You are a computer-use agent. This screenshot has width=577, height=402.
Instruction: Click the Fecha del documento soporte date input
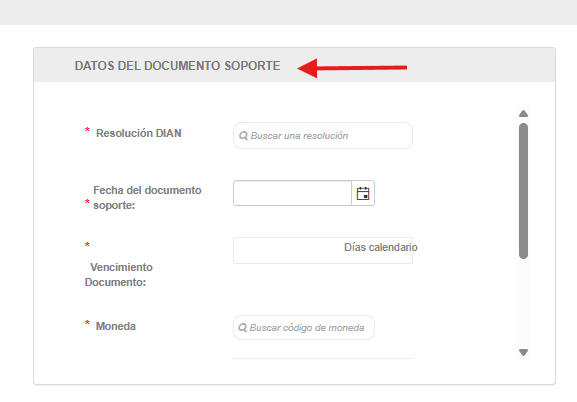pyautogui.click(x=293, y=193)
